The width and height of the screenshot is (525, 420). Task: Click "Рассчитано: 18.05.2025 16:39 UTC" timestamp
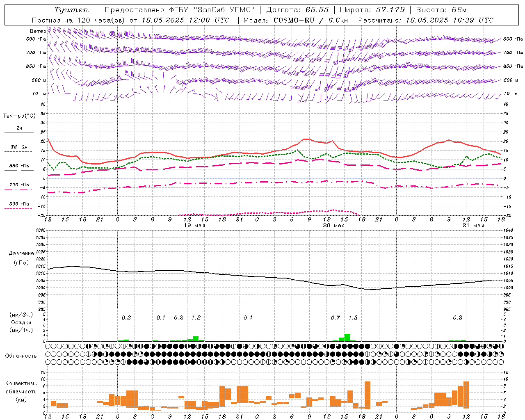[426, 20]
